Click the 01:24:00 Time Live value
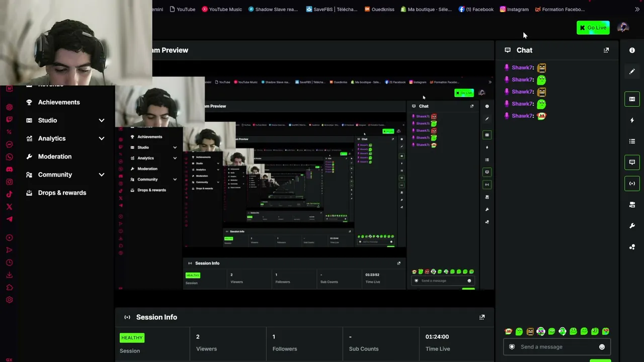The height and width of the screenshot is (362, 644). pyautogui.click(x=437, y=337)
